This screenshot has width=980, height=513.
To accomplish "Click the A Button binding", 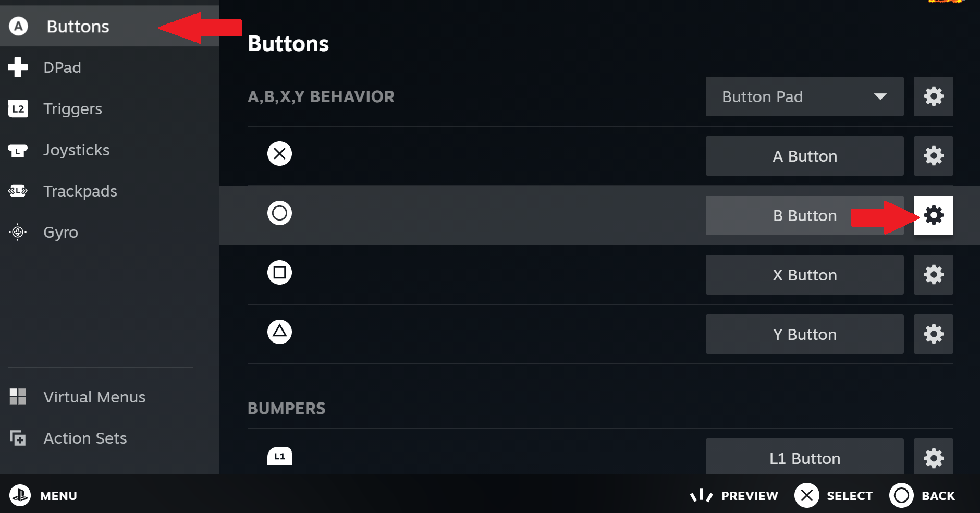I will pyautogui.click(x=804, y=156).
